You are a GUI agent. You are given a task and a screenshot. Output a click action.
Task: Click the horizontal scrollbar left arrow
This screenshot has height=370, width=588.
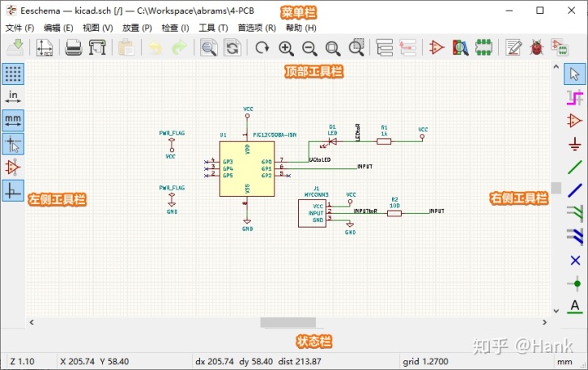click(32, 323)
